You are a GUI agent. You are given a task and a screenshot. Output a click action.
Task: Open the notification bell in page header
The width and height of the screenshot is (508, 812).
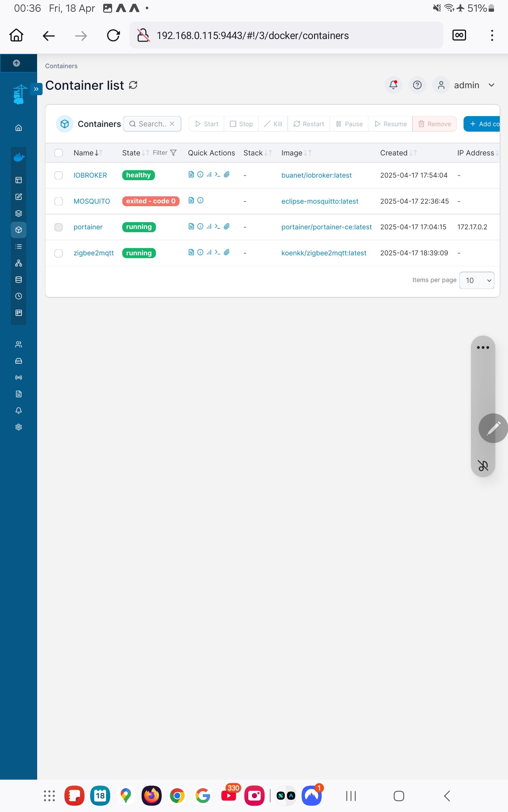[x=393, y=85]
